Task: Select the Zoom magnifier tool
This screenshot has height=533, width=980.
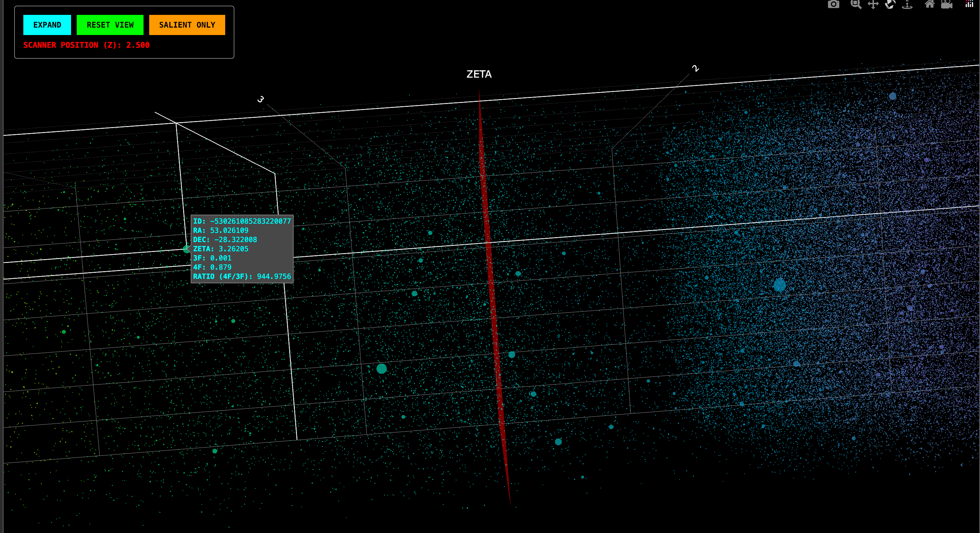Action: click(x=856, y=4)
